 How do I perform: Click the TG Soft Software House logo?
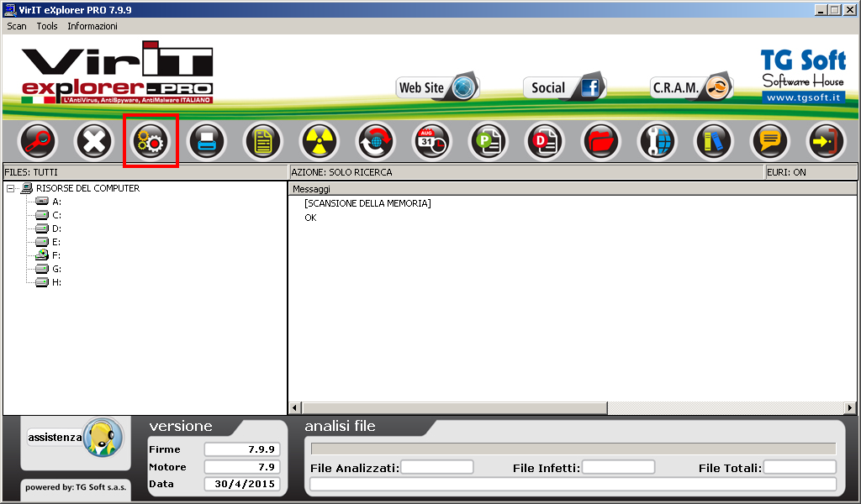[x=803, y=76]
